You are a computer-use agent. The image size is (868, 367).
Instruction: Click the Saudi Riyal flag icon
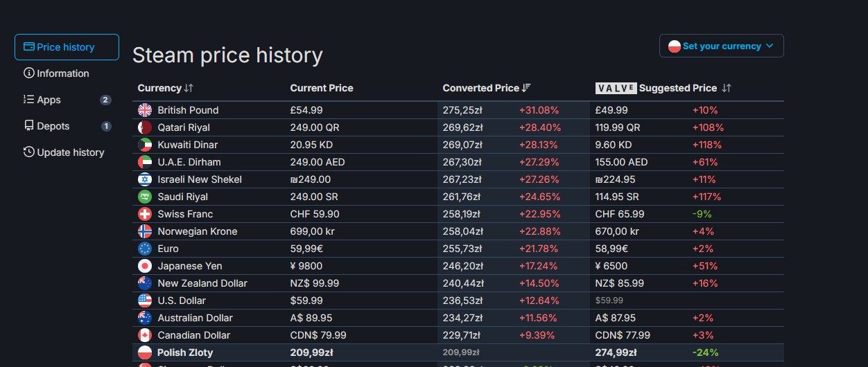pos(145,197)
